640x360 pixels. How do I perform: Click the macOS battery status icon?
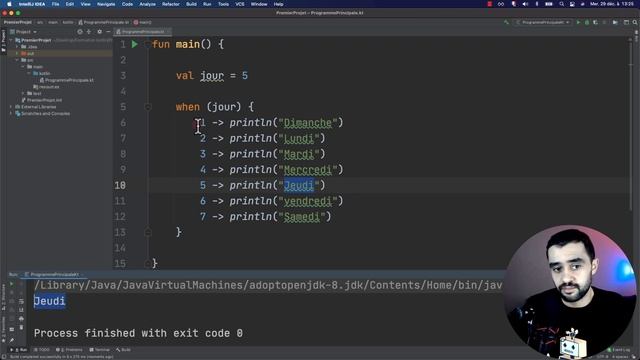coord(549,4)
